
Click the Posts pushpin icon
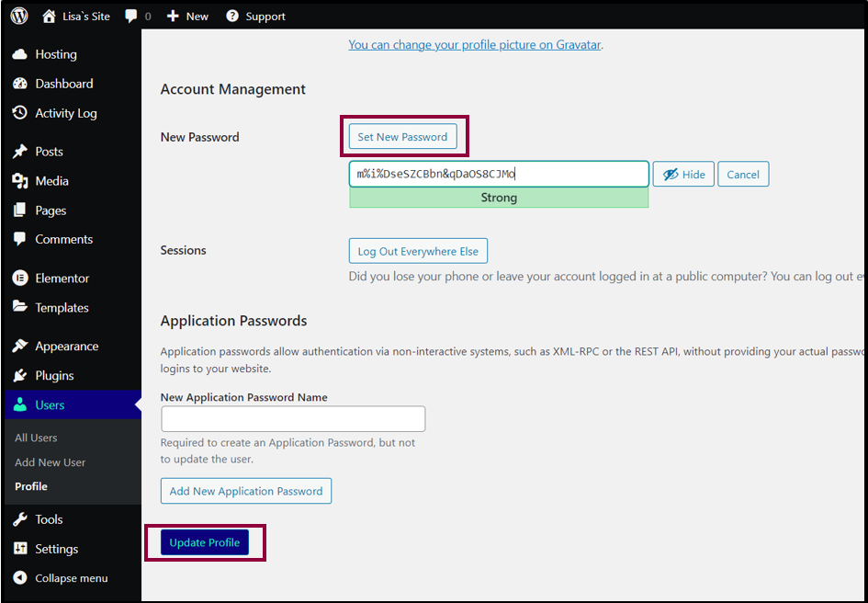click(x=20, y=152)
